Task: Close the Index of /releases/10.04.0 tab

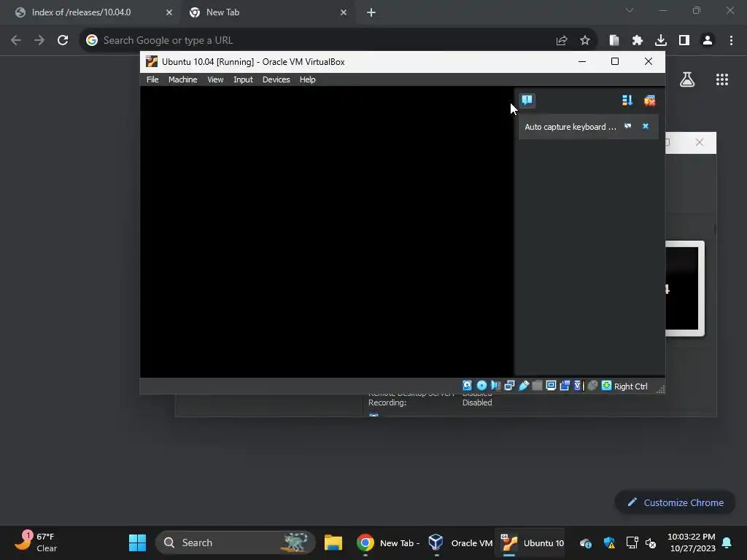Action: click(169, 12)
